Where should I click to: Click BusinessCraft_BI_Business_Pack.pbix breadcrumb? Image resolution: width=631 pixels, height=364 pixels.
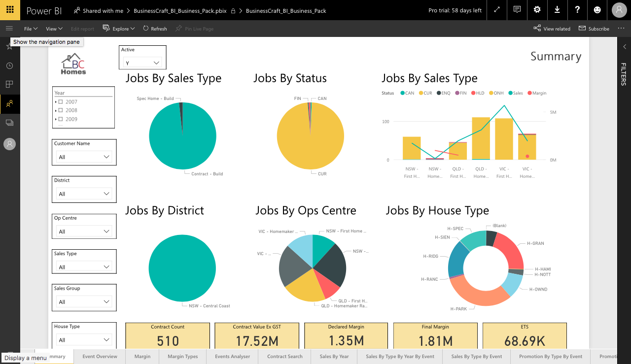click(x=180, y=10)
